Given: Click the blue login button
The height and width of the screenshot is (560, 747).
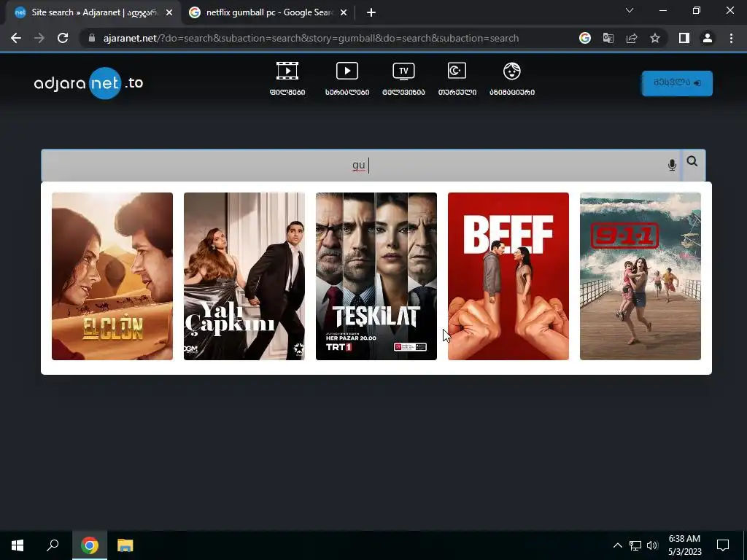Looking at the screenshot, I should (x=677, y=83).
